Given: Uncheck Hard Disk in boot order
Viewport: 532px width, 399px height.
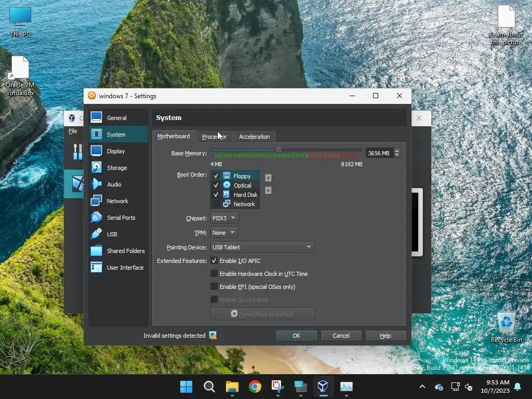Looking at the screenshot, I should pyautogui.click(x=216, y=195).
